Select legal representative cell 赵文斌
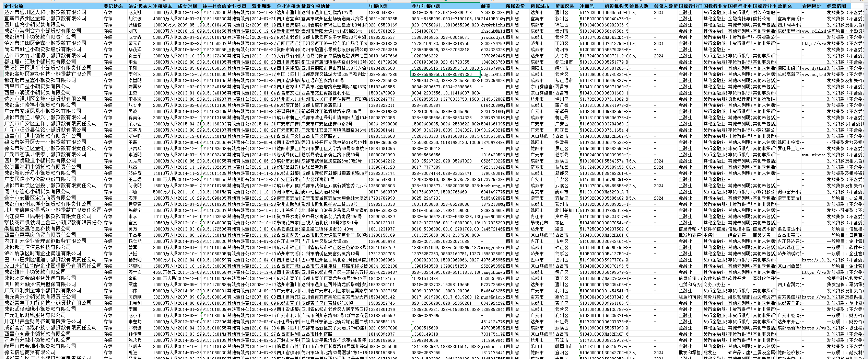The height and width of the screenshot is (359, 868). click(134, 12)
